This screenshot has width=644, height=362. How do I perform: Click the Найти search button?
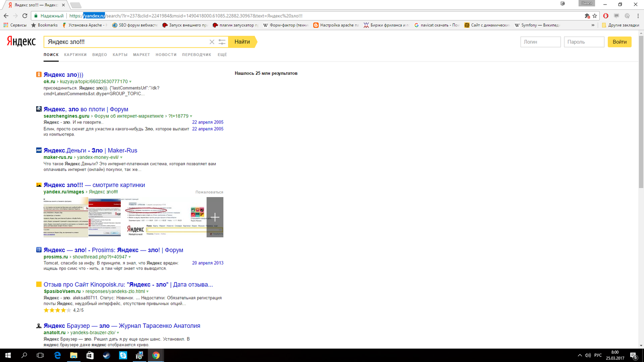[x=242, y=42]
